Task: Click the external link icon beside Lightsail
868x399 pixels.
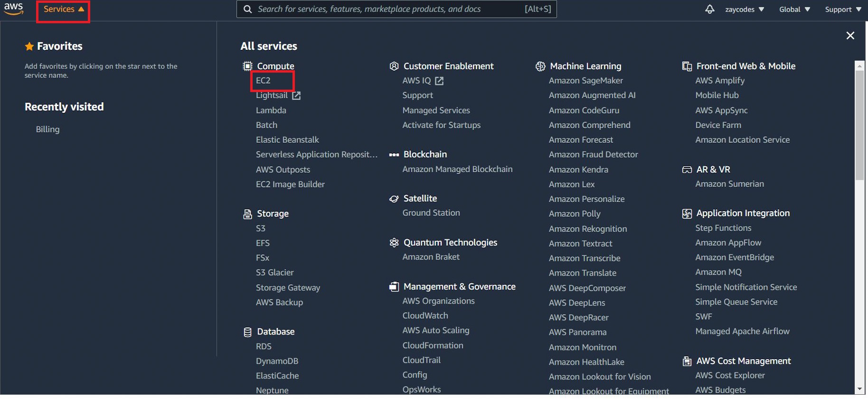Action: click(x=296, y=96)
